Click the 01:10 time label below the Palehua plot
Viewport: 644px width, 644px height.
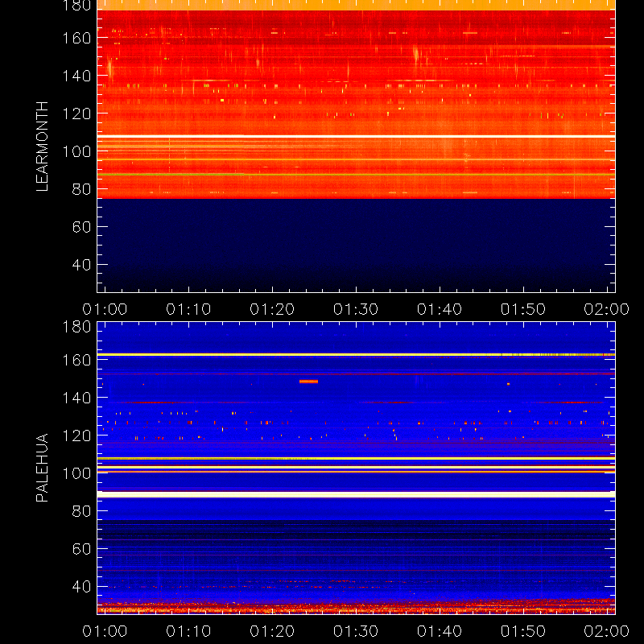(x=188, y=631)
